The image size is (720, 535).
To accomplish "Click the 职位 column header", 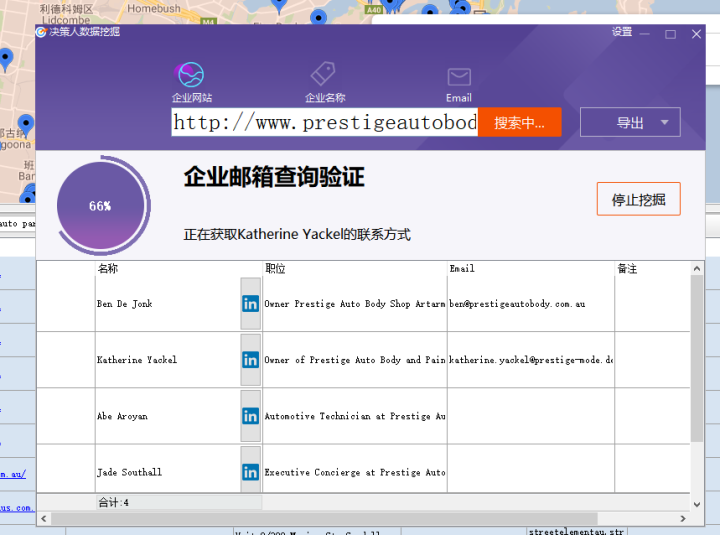I will [x=355, y=269].
